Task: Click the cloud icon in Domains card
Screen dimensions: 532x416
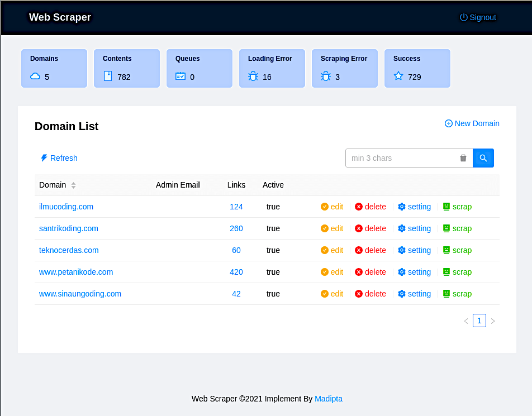Action: click(35, 76)
